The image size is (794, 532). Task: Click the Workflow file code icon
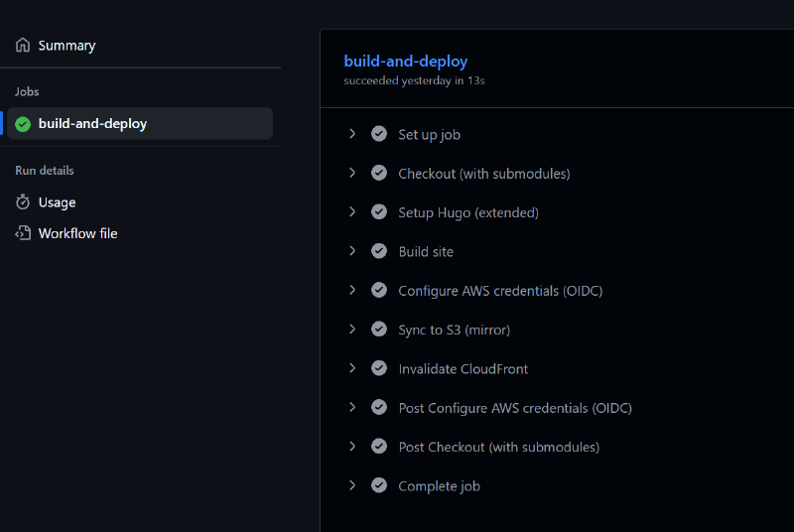click(23, 233)
